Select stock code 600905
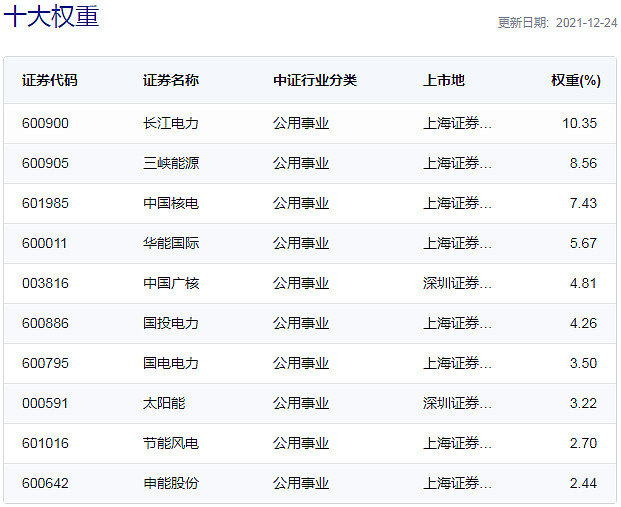The image size is (621, 507). point(45,163)
